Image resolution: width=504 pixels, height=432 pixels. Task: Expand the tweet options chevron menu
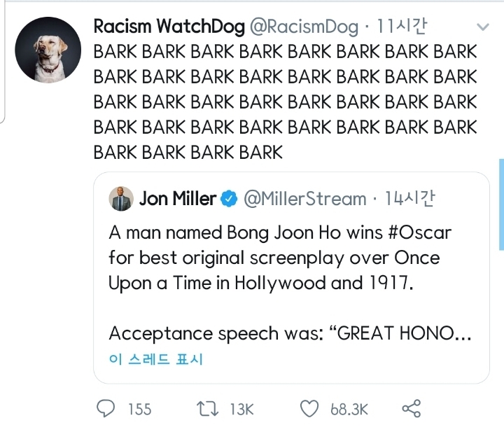pos(482,28)
